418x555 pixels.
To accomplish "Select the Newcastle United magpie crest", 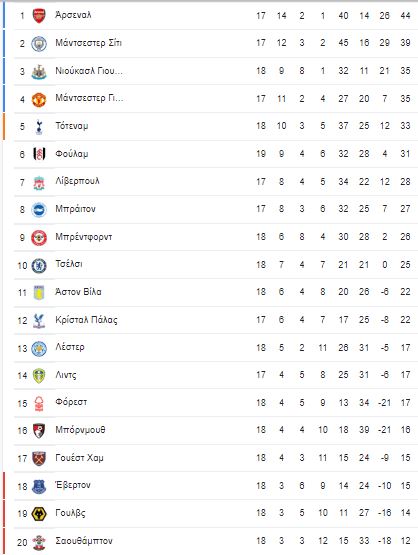I will [39, 71].
